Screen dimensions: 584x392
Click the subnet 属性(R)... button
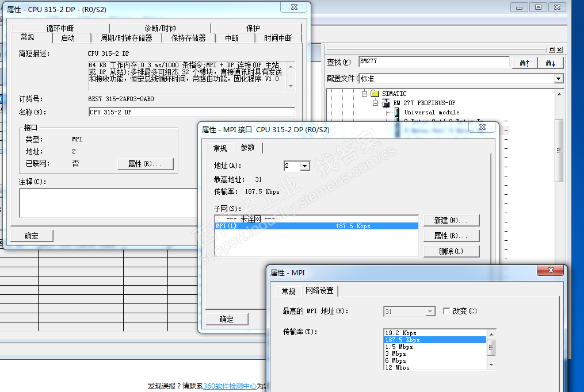pos(451,236)
